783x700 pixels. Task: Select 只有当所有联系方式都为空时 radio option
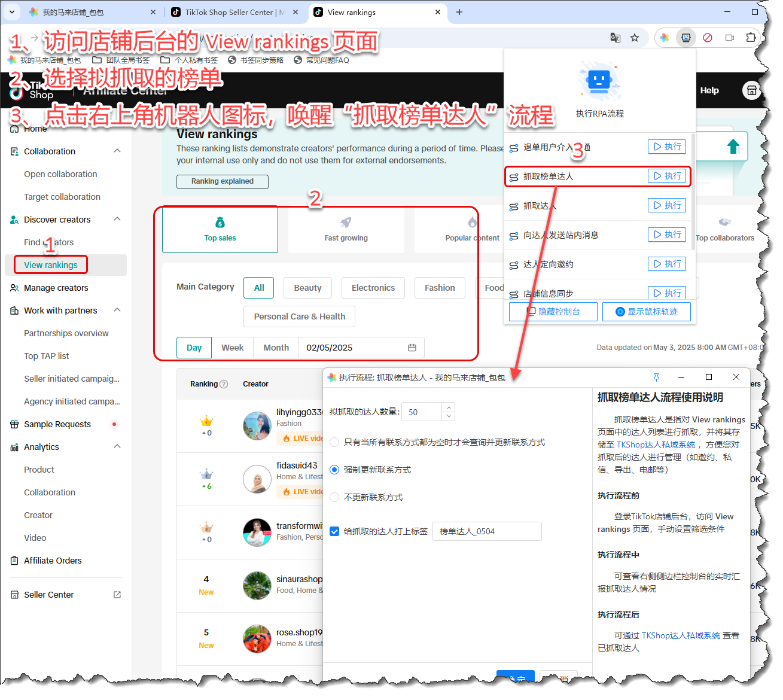coord(334,442)
